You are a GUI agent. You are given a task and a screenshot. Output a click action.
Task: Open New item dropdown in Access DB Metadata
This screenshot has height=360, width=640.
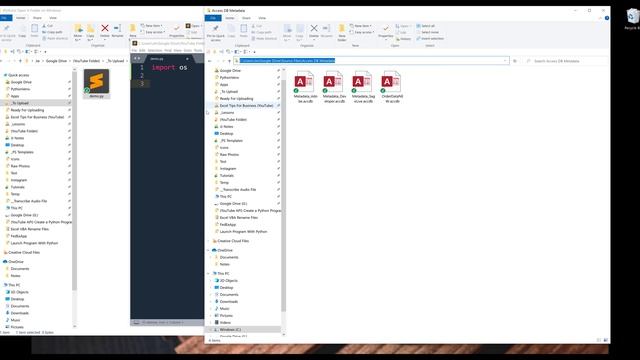[360, 26]
